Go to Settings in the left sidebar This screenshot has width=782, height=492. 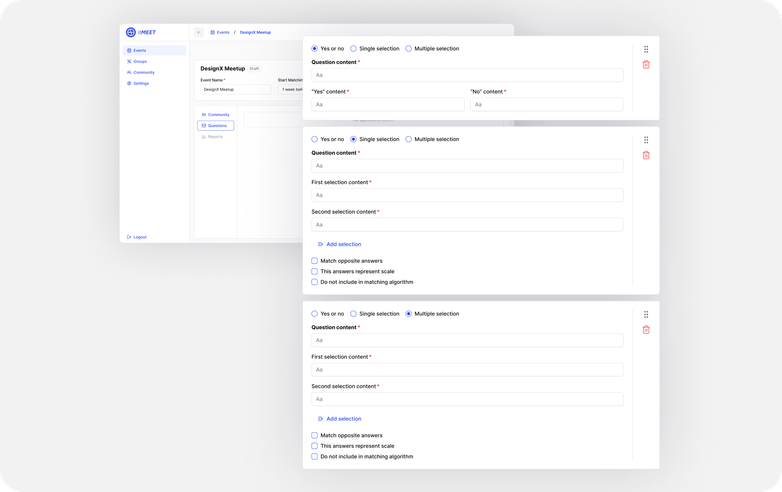point(141,83)
